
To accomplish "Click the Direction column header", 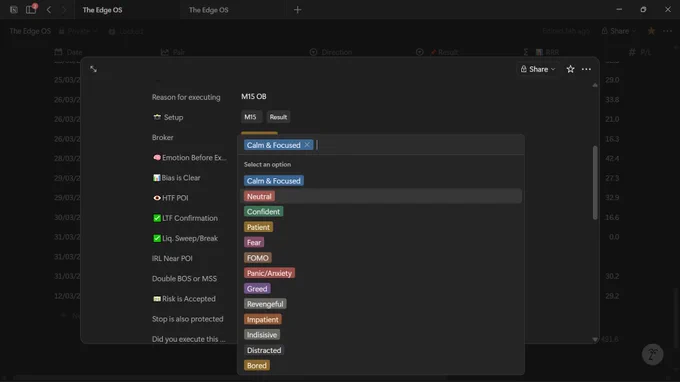I will pos(331,52).
